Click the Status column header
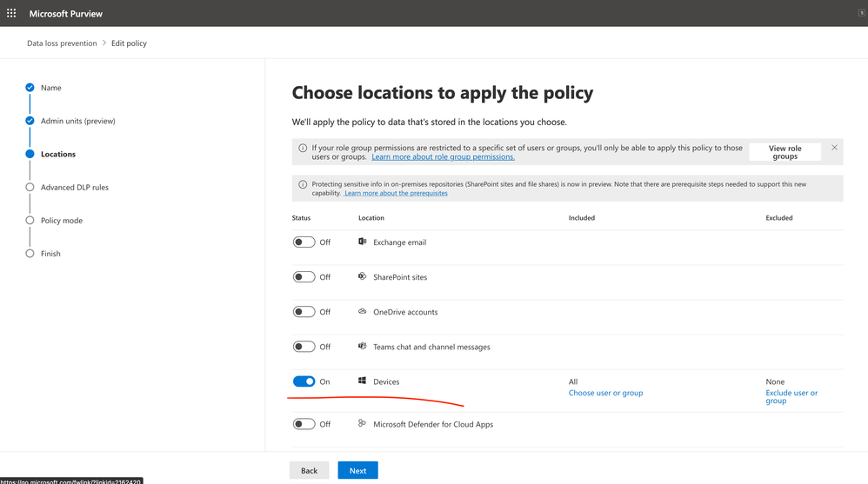 click(301, 218)
